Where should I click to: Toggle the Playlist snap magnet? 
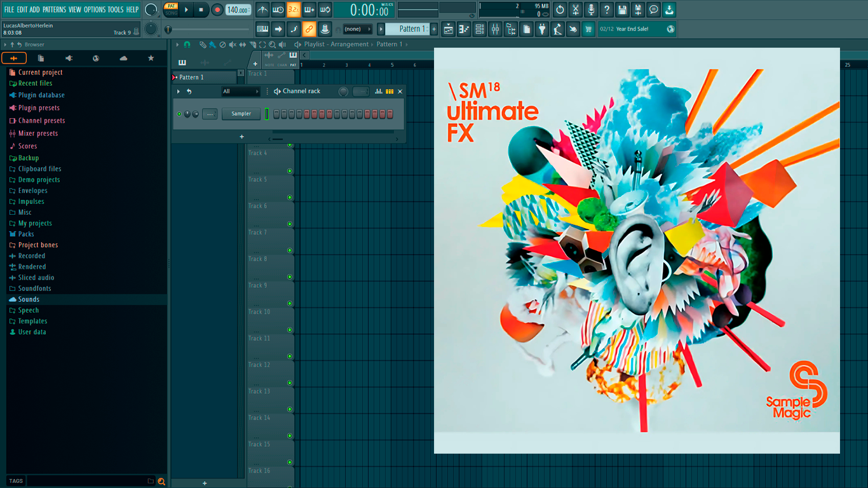click(x=187, y=44)
